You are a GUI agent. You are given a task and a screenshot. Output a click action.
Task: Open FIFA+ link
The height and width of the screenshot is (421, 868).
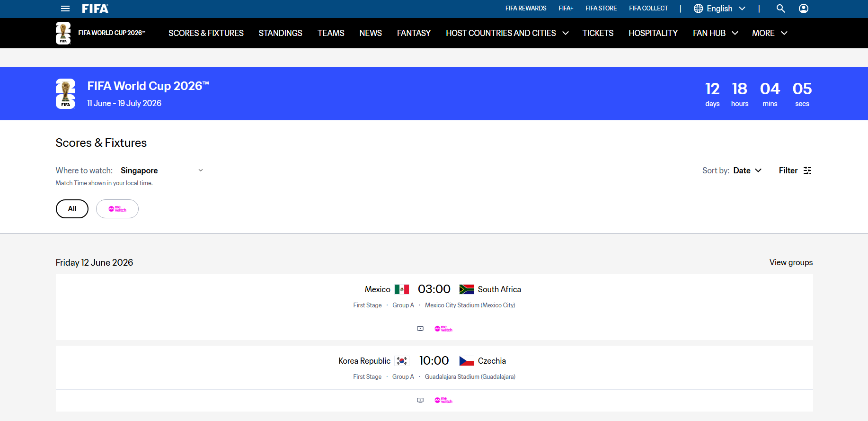pyautogui.click(x=566, y=9)
